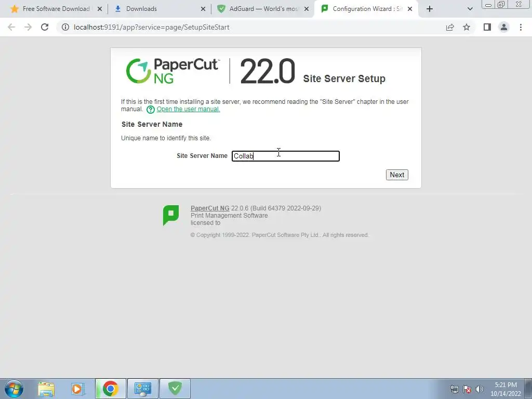Click the download arrow favicon on Downloads tab

tap(118, 9)
